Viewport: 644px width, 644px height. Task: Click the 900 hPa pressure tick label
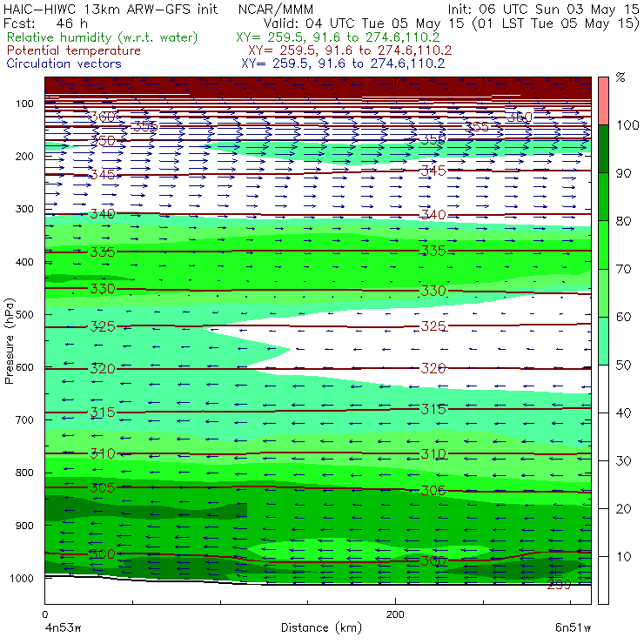click(x=24, y=526)
